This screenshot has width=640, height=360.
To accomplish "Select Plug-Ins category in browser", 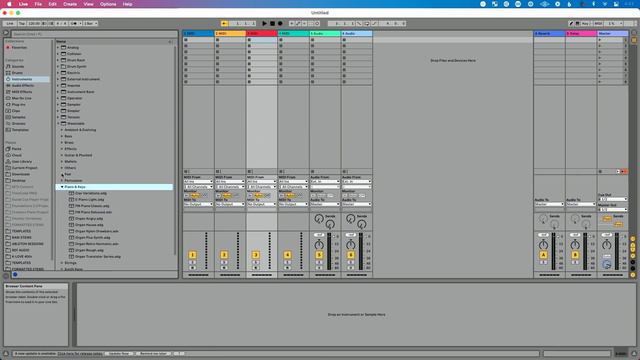I will pyautogui.click(x=18, y=104).
